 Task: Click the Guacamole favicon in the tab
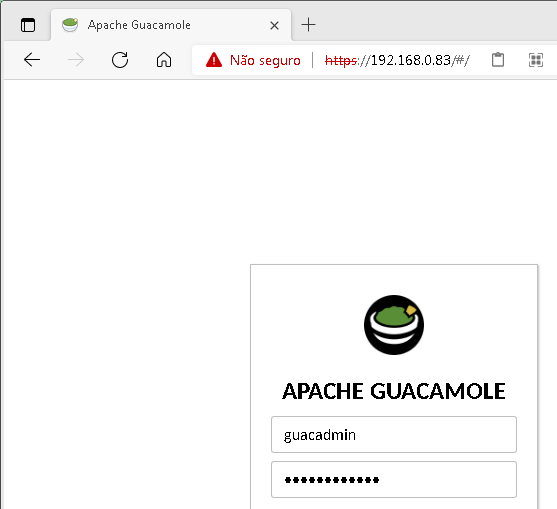tap(70, 25)
